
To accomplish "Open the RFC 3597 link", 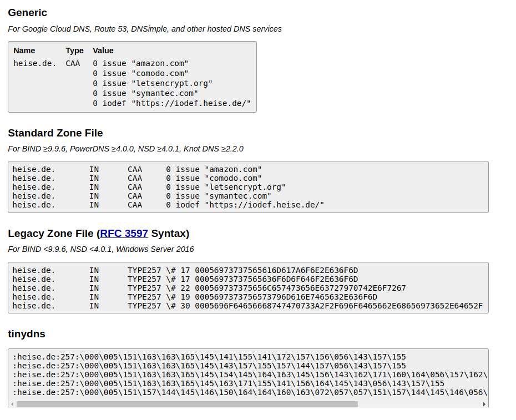I will [124, 234].
